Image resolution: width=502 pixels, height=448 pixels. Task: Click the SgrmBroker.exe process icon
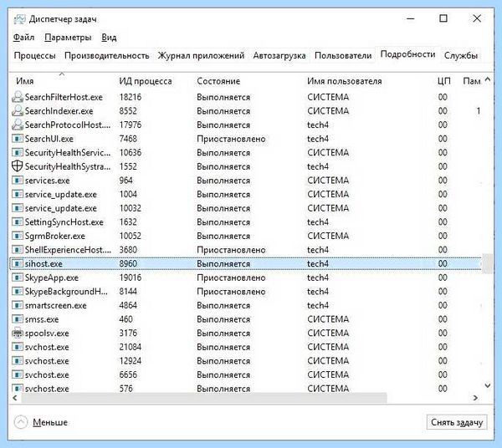[x=18, y=236]
